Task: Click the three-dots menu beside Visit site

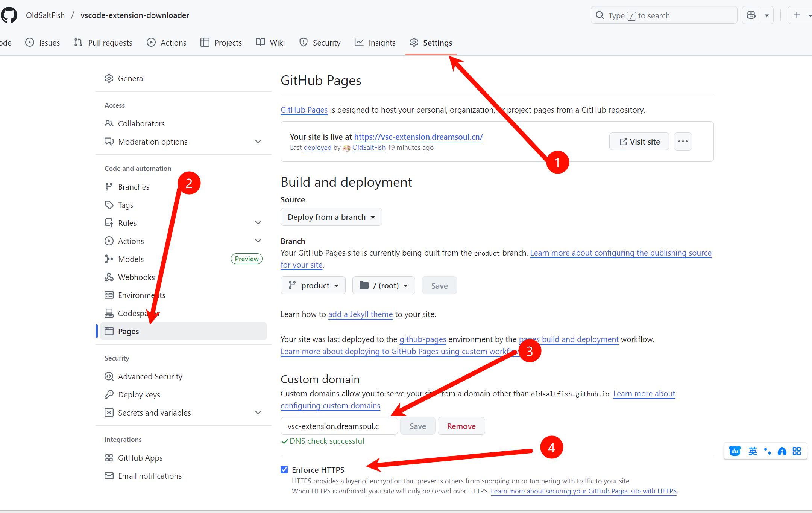Action: tap(683, 142)
